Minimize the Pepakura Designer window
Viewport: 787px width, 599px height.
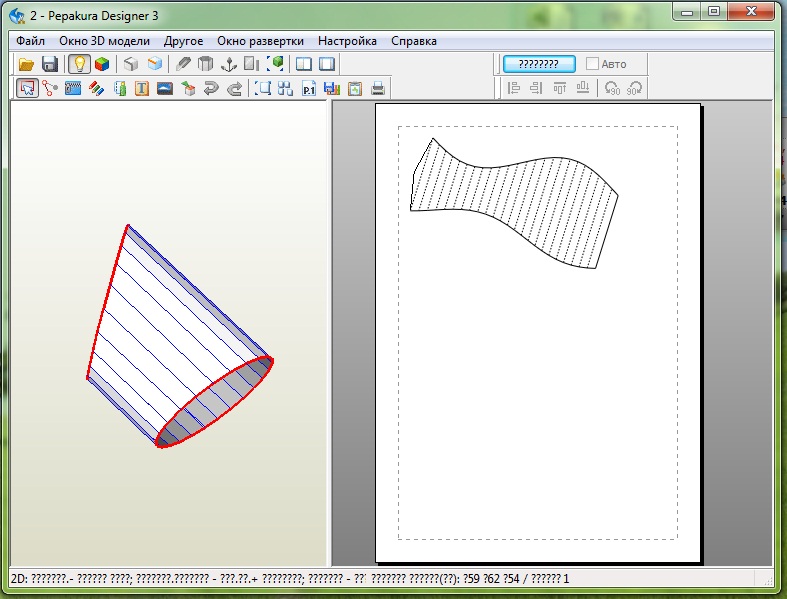(x=687, y=12)
